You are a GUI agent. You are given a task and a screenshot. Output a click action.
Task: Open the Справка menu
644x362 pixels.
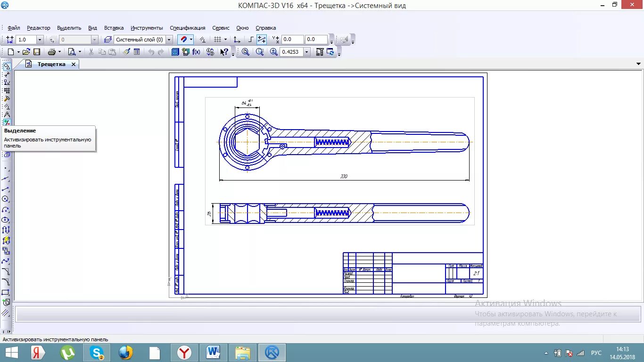click(x=265, y=28)
